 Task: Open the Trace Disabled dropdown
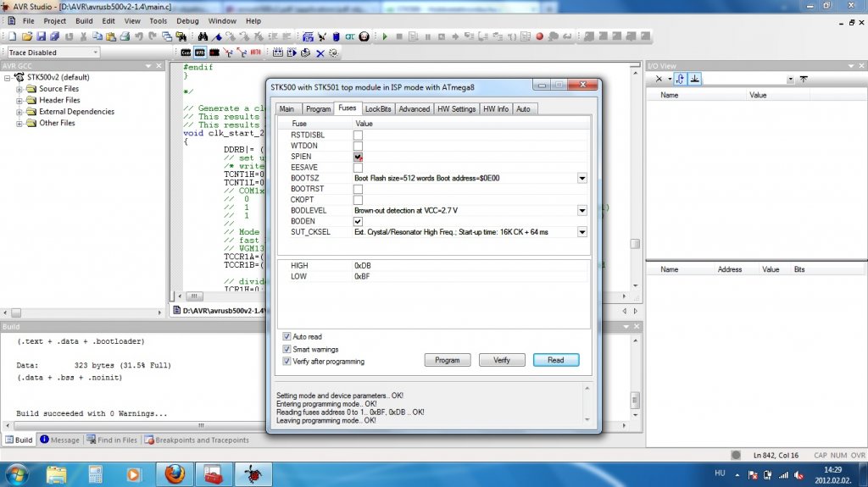click(x=95, y=53)
